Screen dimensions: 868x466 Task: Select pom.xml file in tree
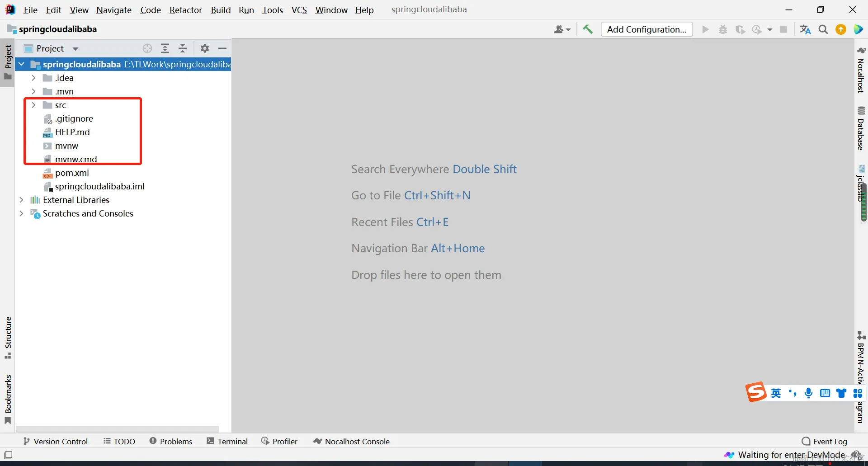pos(72,173)
